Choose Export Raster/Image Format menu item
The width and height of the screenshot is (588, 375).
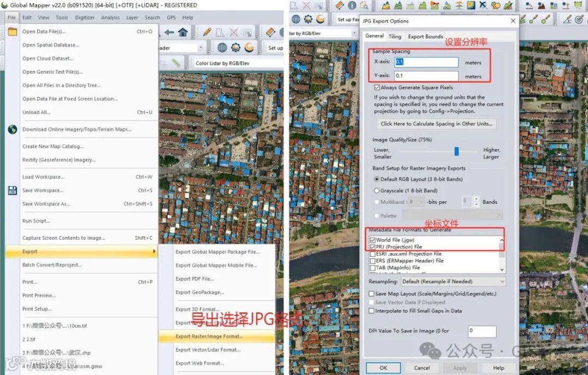(217, 336)
